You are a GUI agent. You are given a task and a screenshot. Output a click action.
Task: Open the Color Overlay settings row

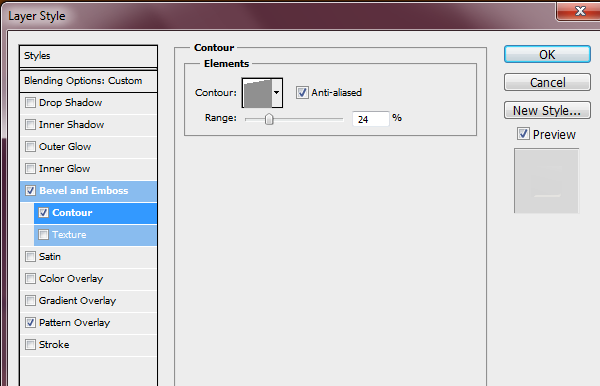[88, 279]
